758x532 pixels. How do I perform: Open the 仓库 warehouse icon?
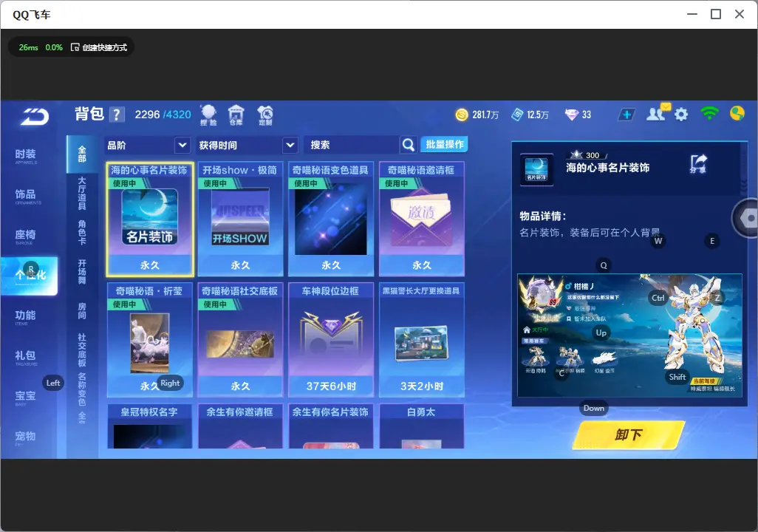coord(236,115)
